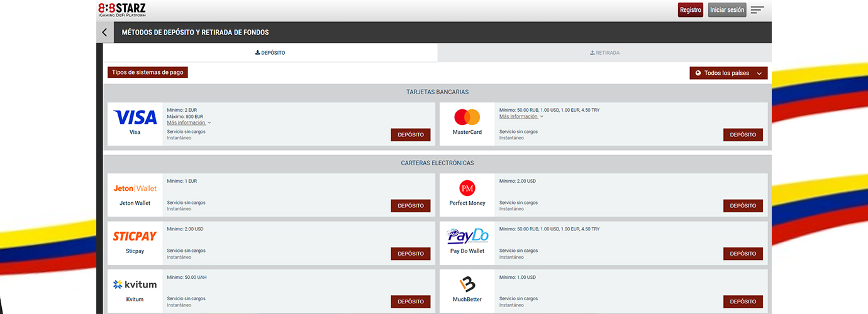The height and width of the screenshot is (314, 868).
Task: Select the Jeton Wallet logo
Action: point(135,188)
